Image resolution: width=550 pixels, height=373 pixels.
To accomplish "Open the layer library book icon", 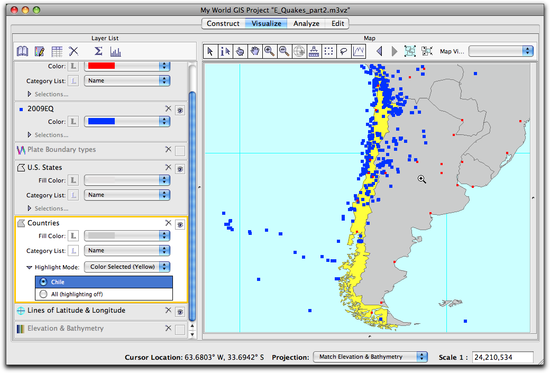I will 22,52.
